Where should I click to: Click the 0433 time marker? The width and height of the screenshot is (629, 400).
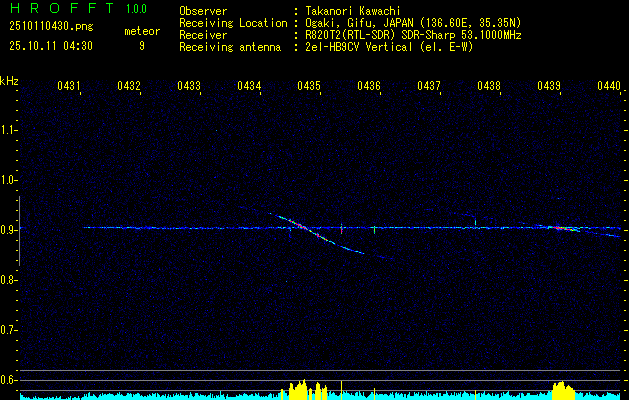pos(189,87)
